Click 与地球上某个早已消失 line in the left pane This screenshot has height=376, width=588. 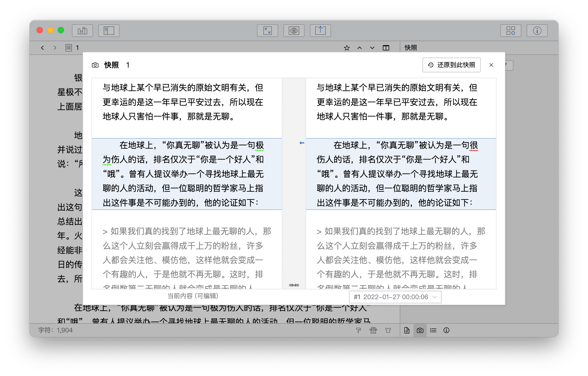pos(183,87)
